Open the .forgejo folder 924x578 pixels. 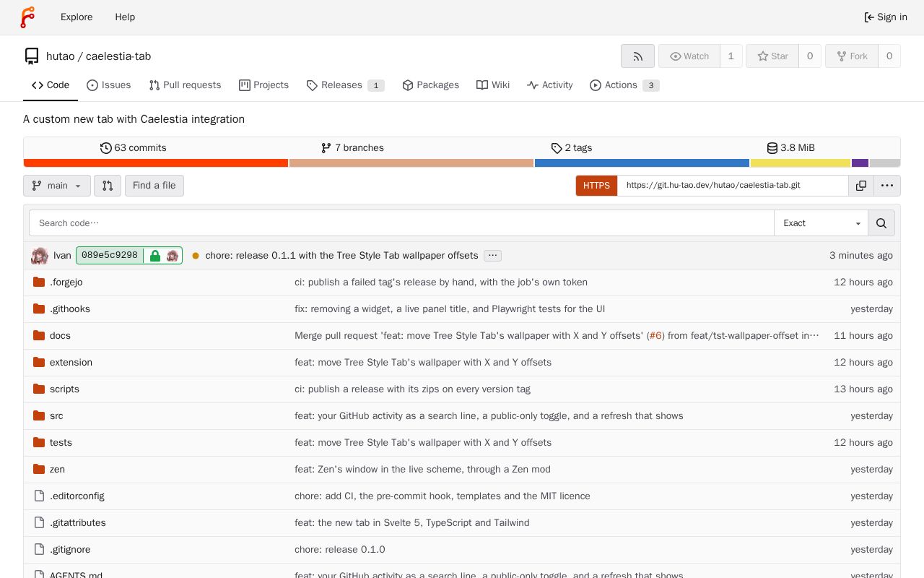click(66, 282)
